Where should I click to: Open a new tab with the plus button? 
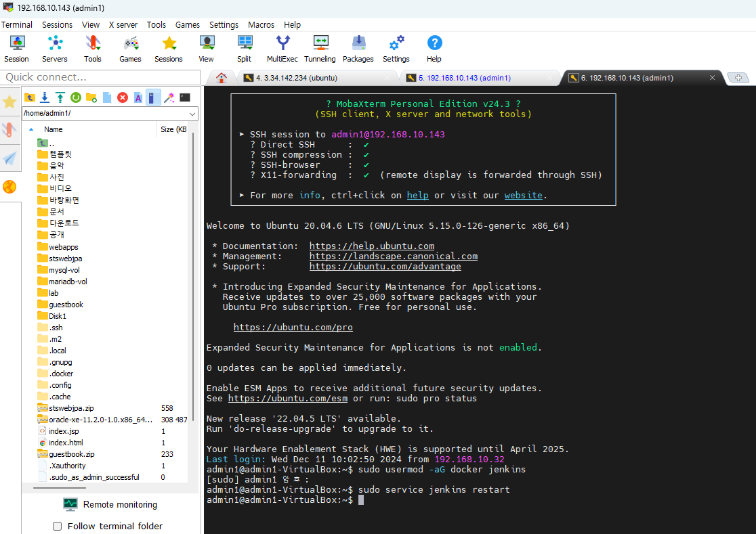click(738, 78)
